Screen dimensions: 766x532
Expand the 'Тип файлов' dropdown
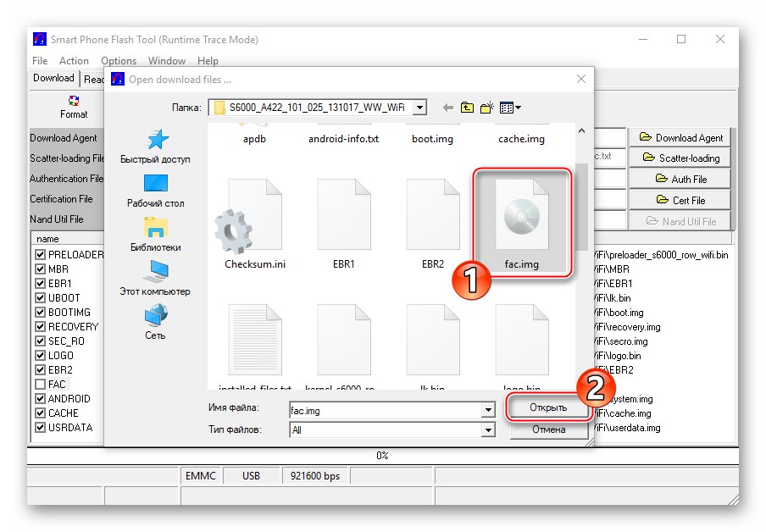[490, 429]
